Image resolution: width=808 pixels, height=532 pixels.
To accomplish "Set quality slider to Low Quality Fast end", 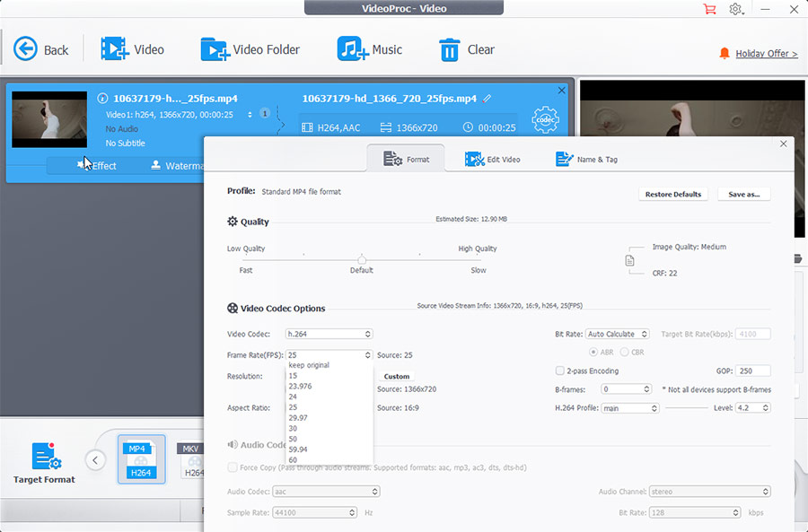I will pyautogui.click(x=246, y=260).
